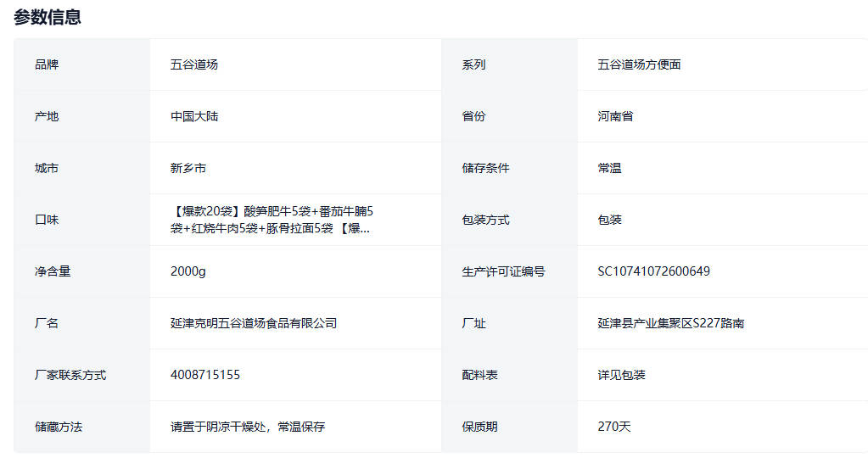Click the storage condition value 常温

point(609,168)
